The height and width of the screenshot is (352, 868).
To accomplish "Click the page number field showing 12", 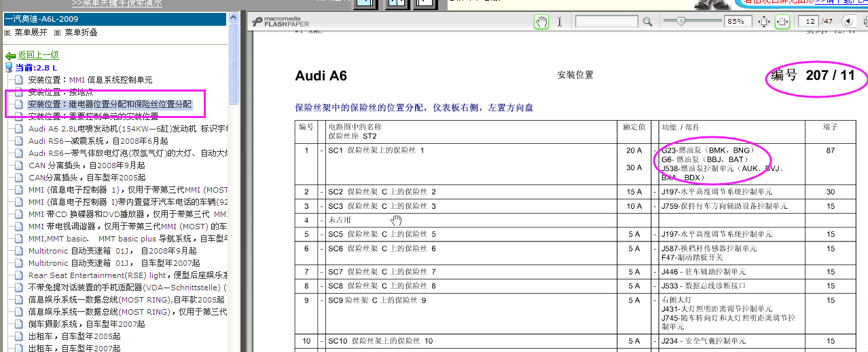I will tap(808, 22).
